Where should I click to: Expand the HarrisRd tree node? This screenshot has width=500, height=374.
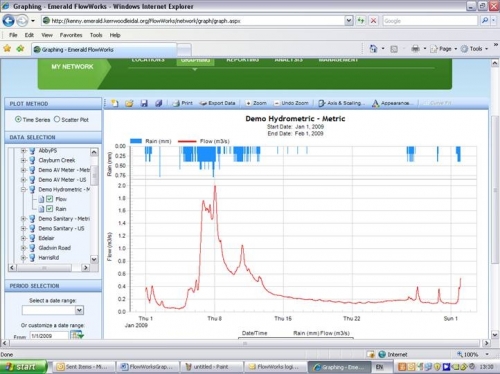tap(23, 258)
